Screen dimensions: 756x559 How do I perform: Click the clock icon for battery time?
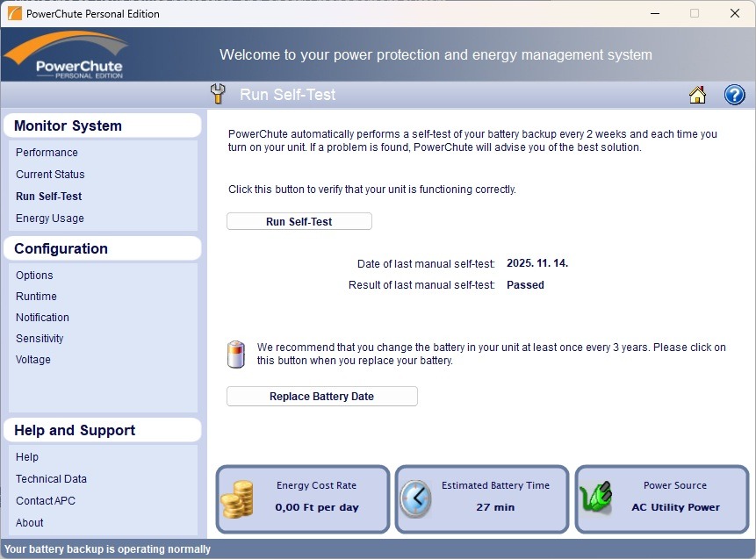(x=416, y=498)
